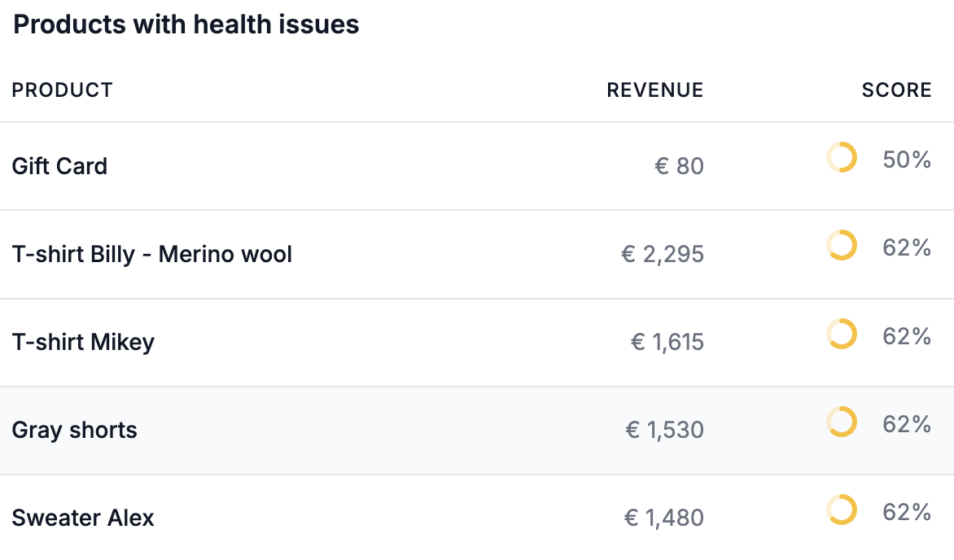Open the Gift Card product entry
Screen dimensions: 954x560
click(59, 166)
